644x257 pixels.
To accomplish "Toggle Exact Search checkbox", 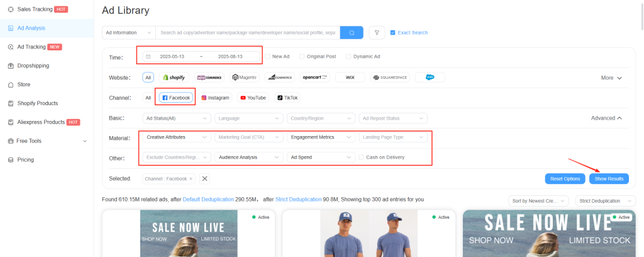I will point(392,33).
